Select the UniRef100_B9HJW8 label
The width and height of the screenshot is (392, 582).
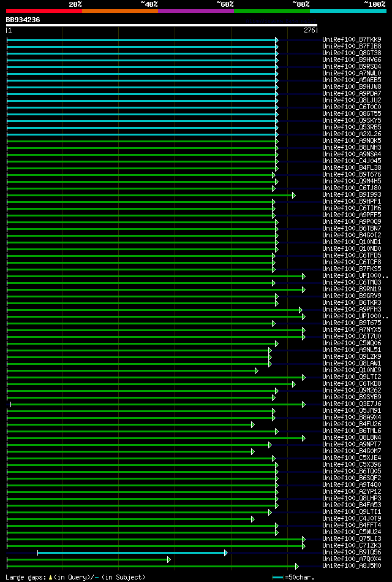352,86
